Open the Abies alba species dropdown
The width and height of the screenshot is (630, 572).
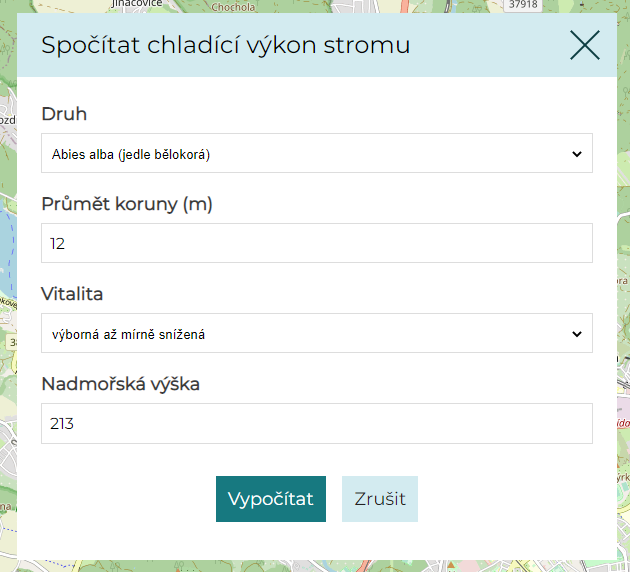point(317,153)
